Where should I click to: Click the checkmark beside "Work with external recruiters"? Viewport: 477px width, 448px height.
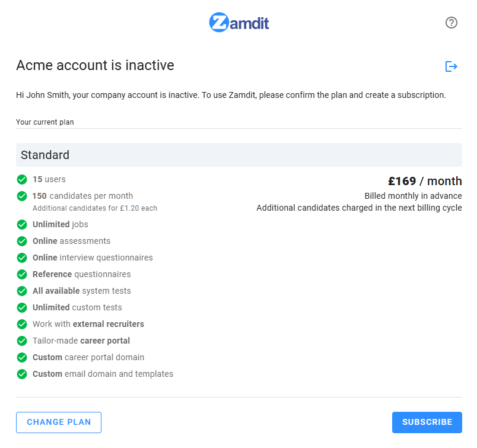point(22,324)
